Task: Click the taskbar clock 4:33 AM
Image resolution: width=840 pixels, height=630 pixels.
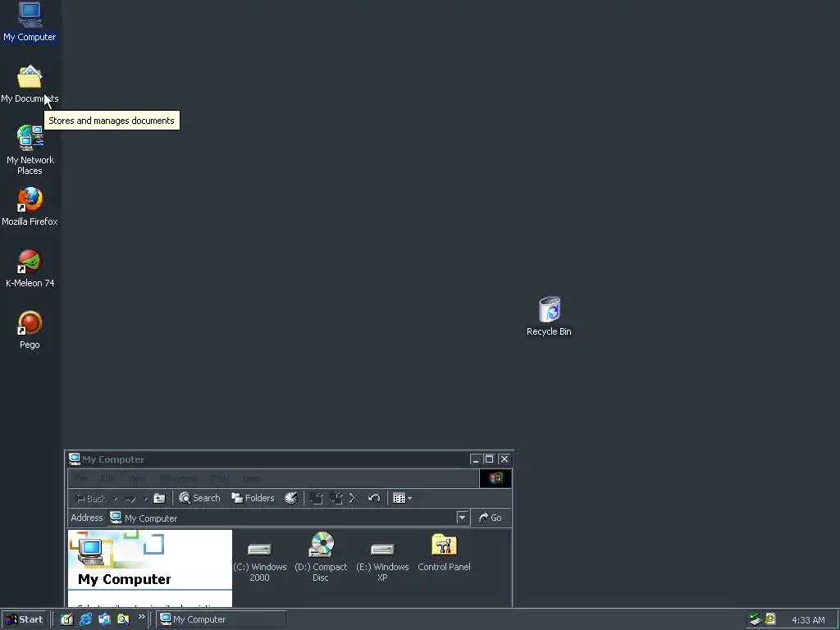Action: [808, 620]
